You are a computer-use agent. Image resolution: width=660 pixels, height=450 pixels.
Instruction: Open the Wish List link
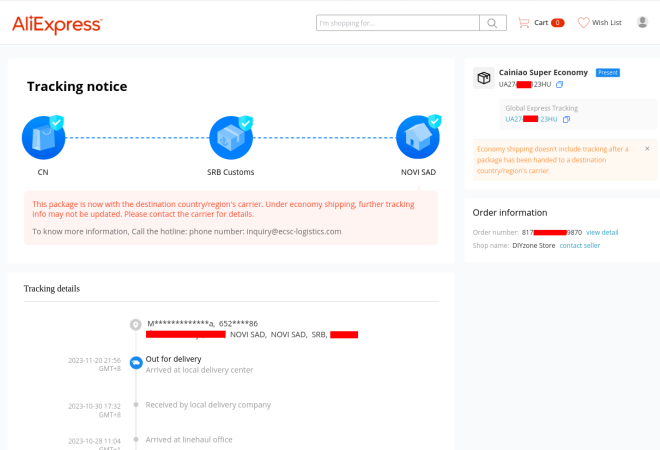tap(607, 23)
